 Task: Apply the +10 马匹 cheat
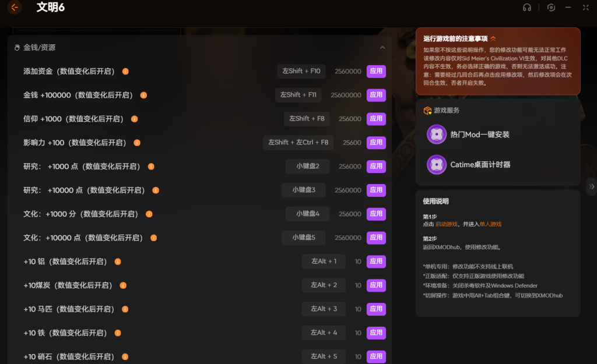click(376, 309)
